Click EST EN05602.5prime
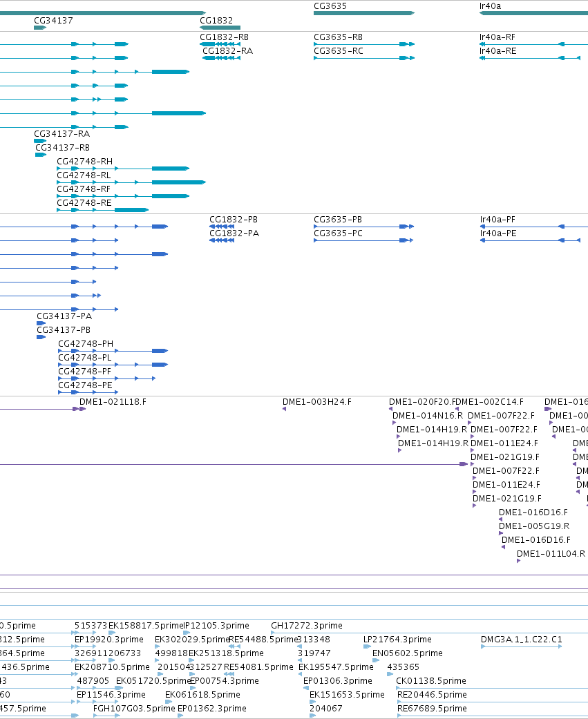Screen dimensions: 588x719 coord(407,653)
